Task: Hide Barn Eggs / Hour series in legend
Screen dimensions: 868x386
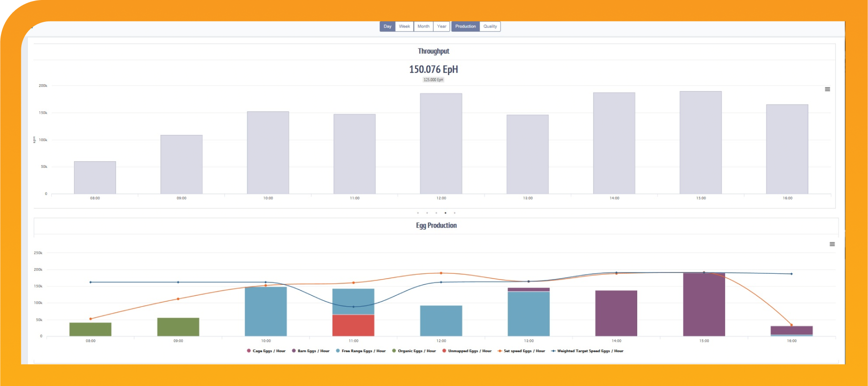Action: coord(311,351)
